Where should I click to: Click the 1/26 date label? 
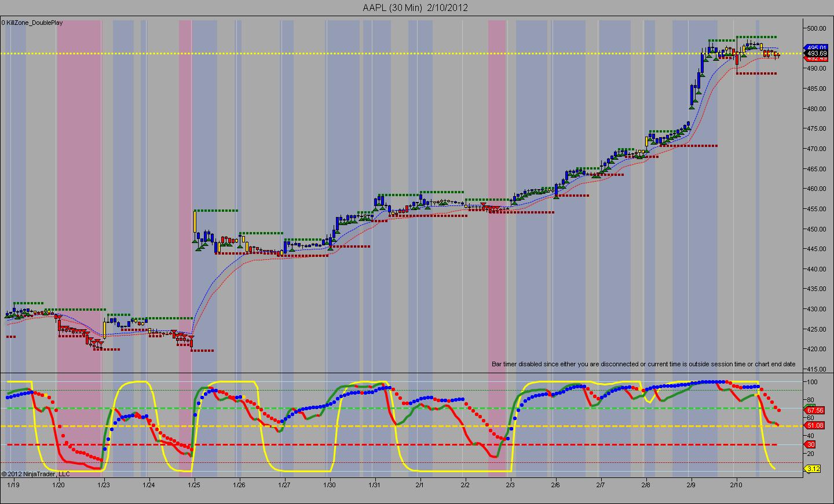click(x=239, y=484)
